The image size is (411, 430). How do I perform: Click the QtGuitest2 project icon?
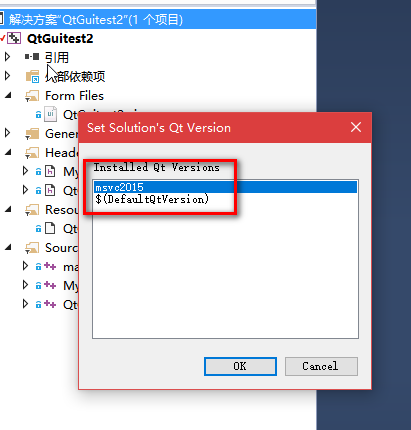click(14, 38)
